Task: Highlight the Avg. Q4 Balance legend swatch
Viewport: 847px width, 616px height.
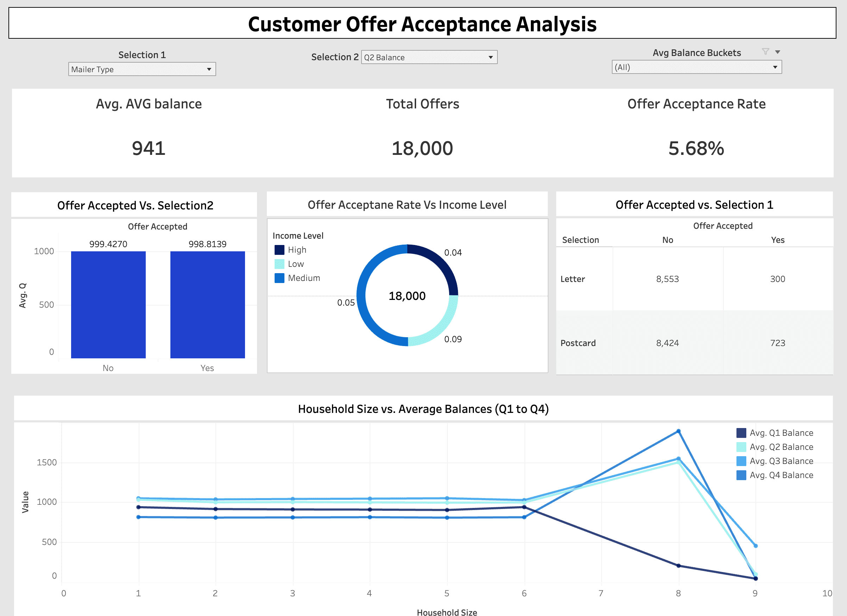Action: (741, 475)
